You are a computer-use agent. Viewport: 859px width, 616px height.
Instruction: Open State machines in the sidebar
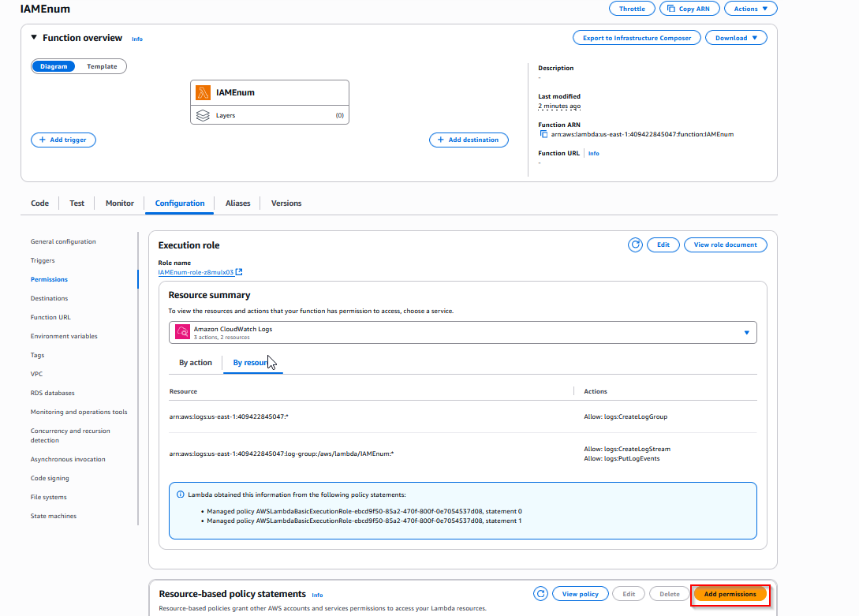click(x=54, y=516)
